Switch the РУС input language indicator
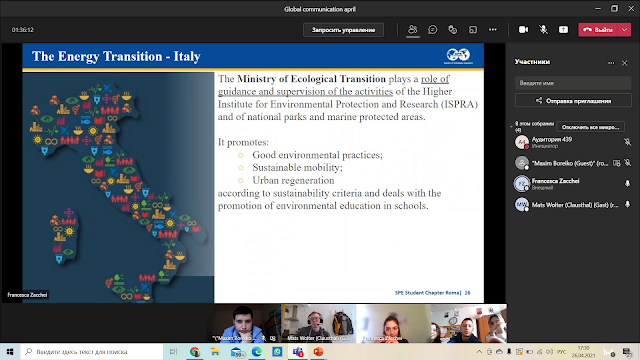640x360 pixels. click(562, 351)
